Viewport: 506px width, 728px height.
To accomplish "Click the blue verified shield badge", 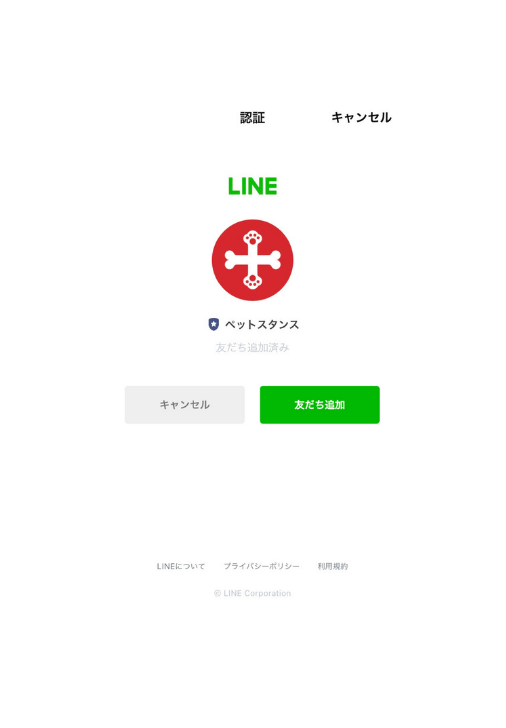I will tap(214, 324).
